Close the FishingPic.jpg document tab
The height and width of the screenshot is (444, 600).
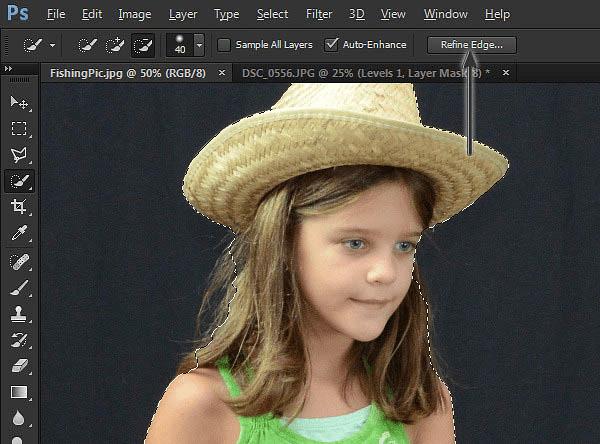pos(222,72)
